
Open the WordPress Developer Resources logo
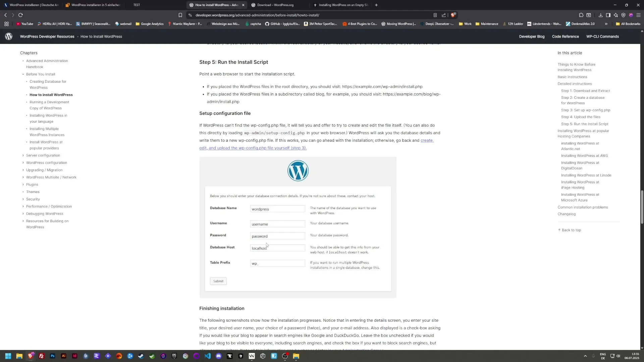(9, 36)
